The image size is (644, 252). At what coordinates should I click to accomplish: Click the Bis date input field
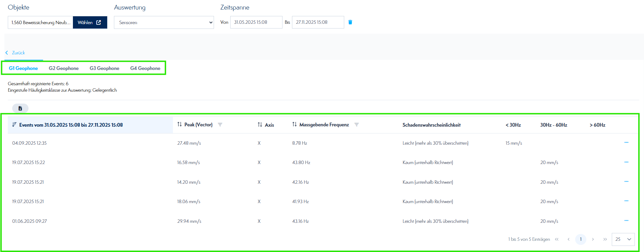coord(318,22)
